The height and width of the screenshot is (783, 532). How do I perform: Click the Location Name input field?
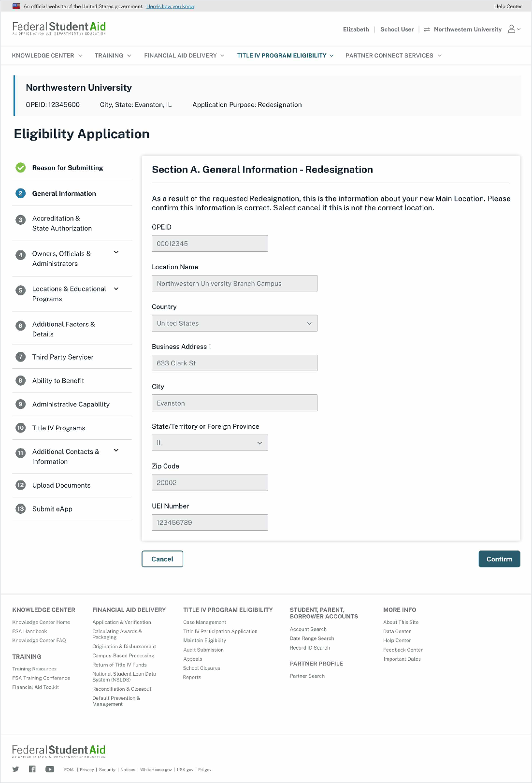234,284
